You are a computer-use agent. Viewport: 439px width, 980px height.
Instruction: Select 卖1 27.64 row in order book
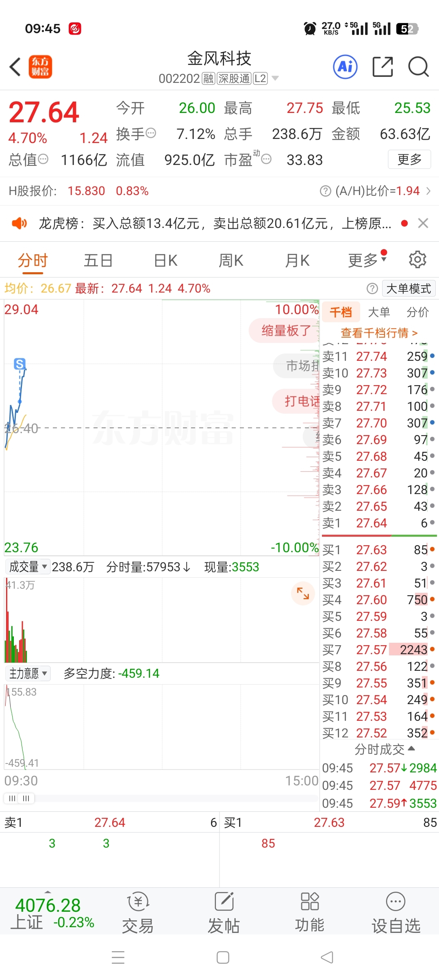(x=378, y=523)
